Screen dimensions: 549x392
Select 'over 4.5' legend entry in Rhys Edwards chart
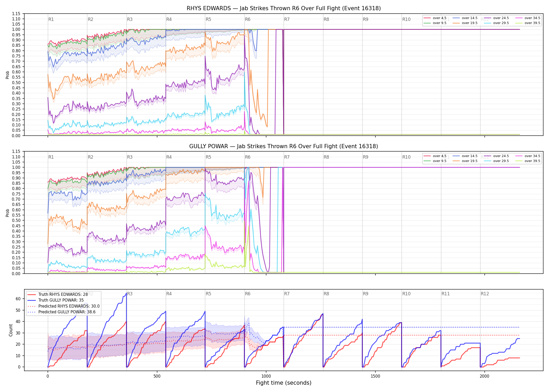pos(435,18)
